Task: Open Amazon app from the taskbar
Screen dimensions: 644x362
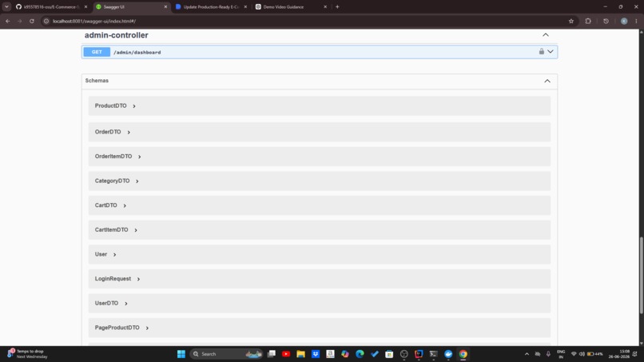Action: [x=330, y=354]
